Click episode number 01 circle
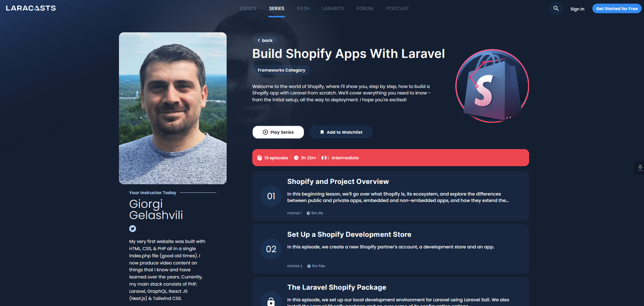This screenshot has height=306, width=644. tap(271, 196)
